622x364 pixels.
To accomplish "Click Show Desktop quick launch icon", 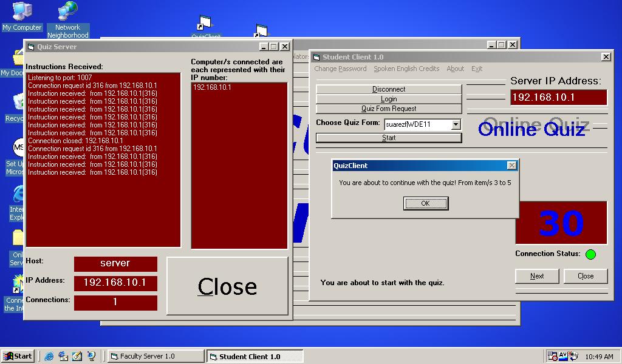I will [77, 356].
